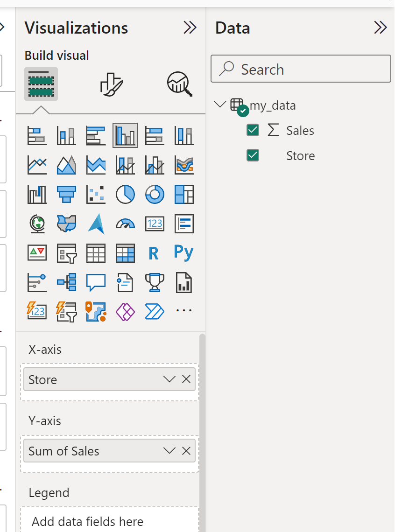Select the R script visual
The height and width of the screenshot is (532, 395).
[154, 253]
